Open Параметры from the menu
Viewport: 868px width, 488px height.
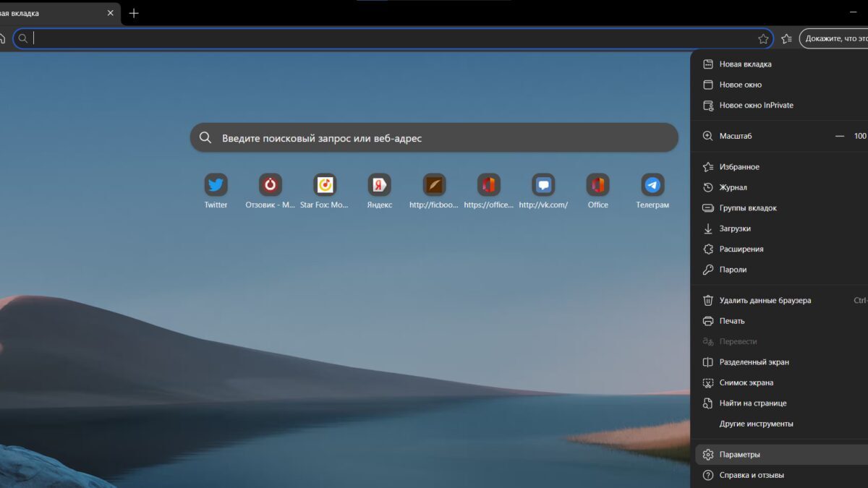coord(780,455)
